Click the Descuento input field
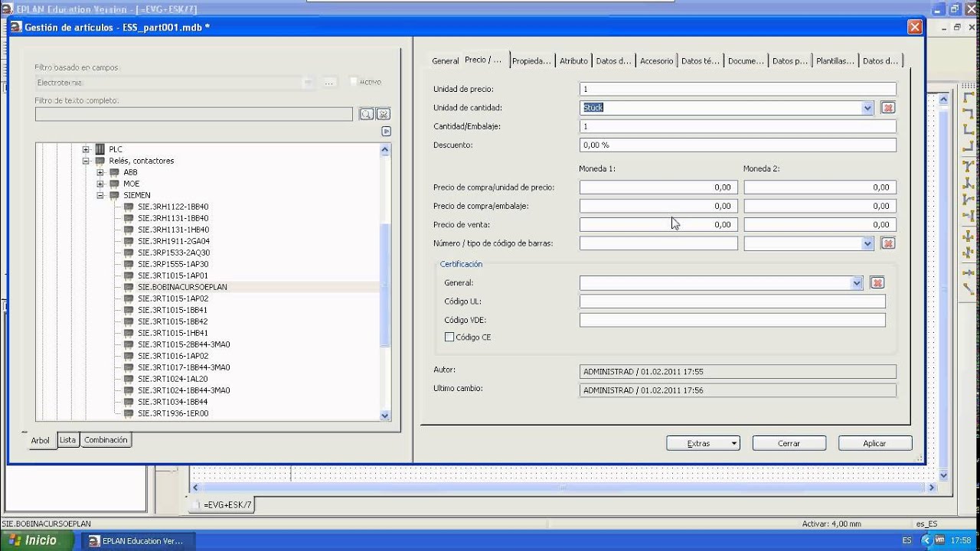This screenshot has height=551, width=980. tap(738, 145)
